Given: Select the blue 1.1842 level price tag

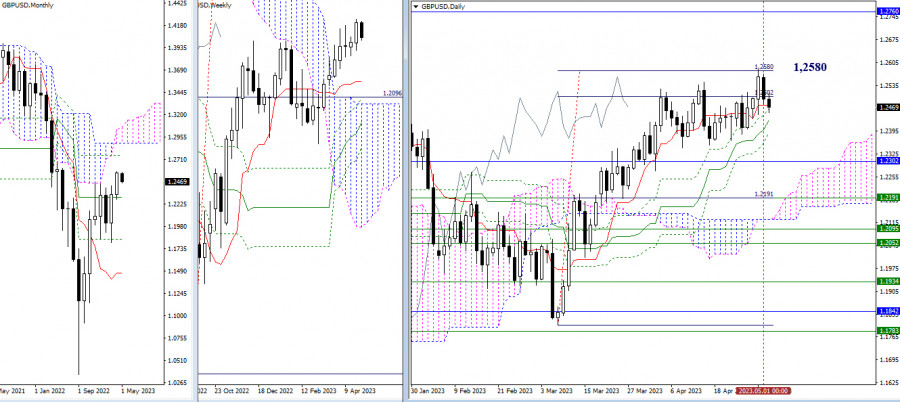Looking at the screenshot, I should [x=887, y=311].
